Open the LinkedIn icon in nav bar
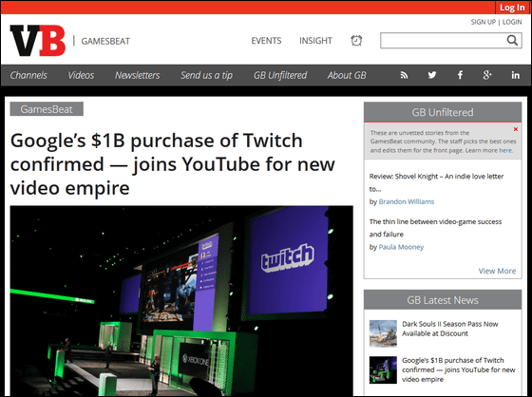 click(x=515, y=75)
